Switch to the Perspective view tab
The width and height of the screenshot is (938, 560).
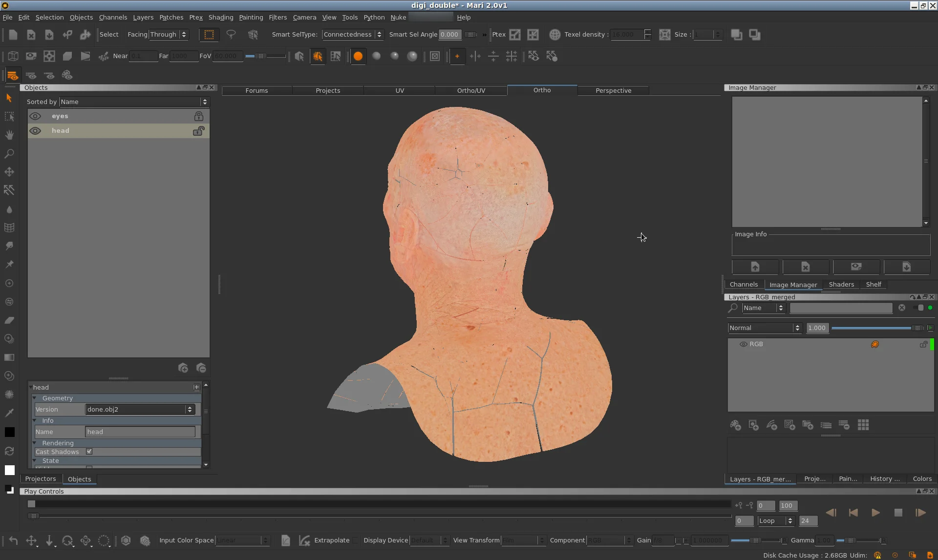(613, 91)
